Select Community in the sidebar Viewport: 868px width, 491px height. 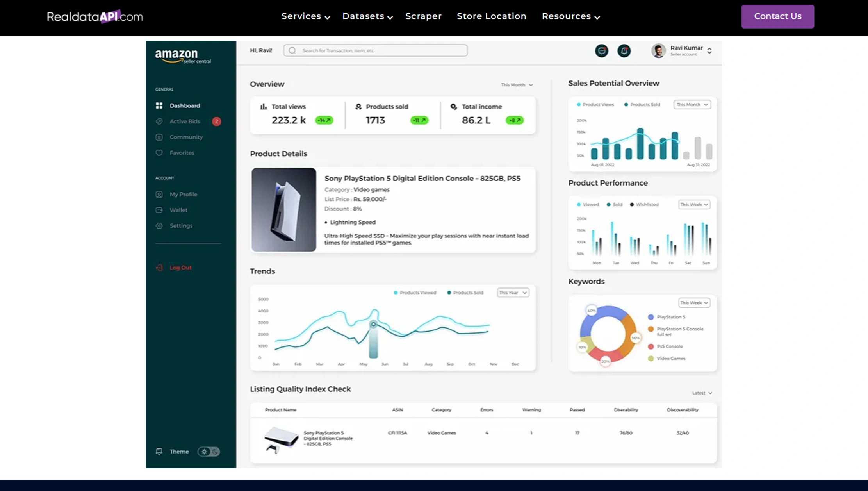pos(186,137)
